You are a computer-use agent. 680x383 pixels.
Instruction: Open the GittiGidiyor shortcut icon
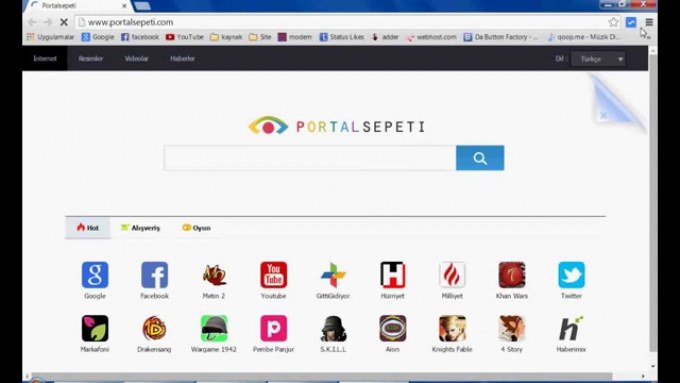tap(333, 275)
